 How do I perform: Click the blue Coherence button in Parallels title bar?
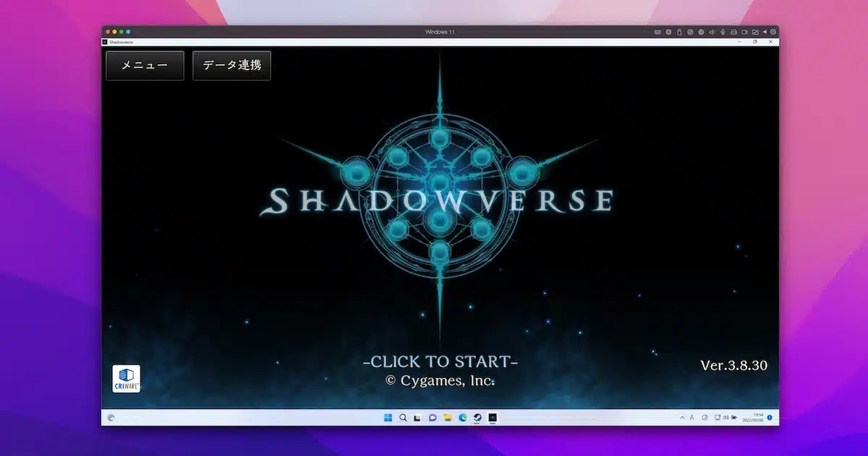(x=129, y=32)
